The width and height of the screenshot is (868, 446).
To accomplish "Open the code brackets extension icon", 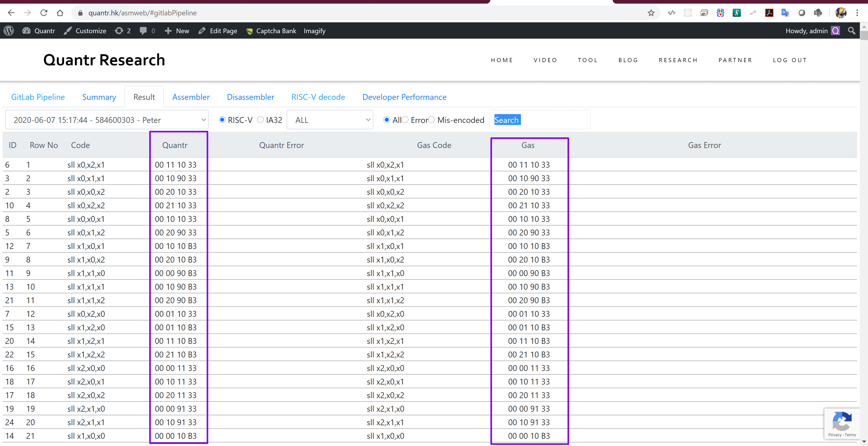I will 672,13.
